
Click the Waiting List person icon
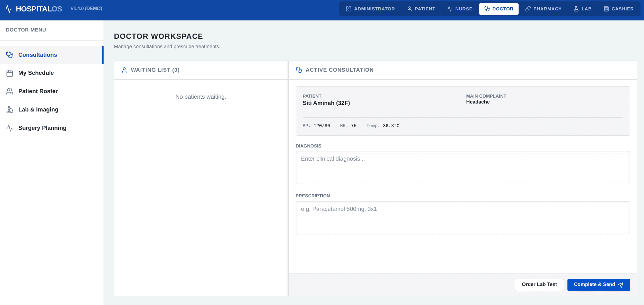tap(124, 70)
